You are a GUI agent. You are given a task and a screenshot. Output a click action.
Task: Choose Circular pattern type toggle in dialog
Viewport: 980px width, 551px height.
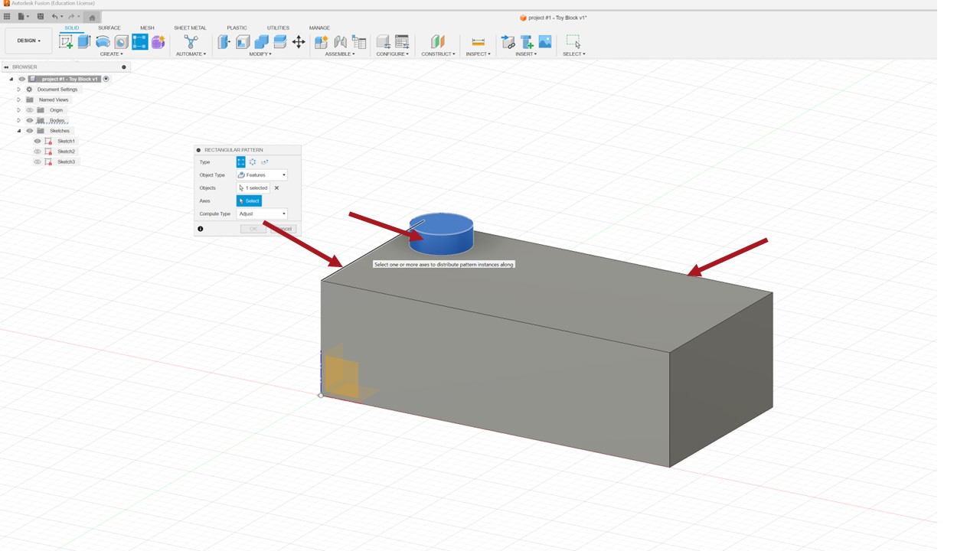click(x=253, y=162)
